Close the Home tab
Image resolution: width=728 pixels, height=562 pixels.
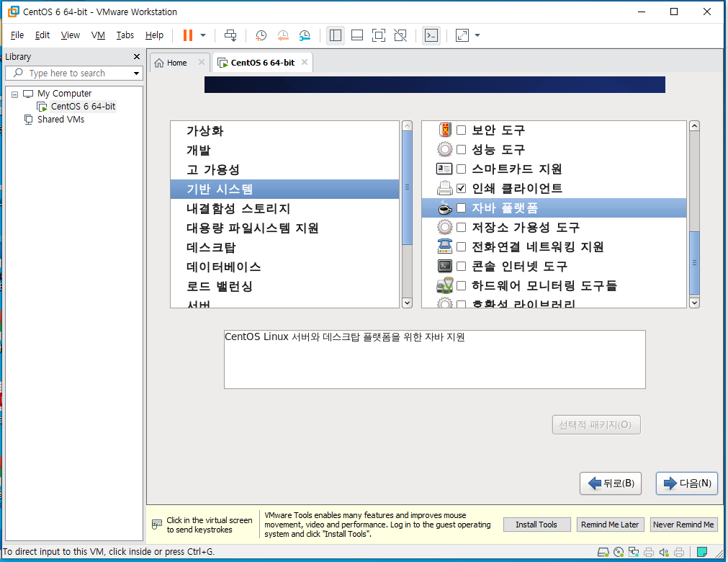202,62
